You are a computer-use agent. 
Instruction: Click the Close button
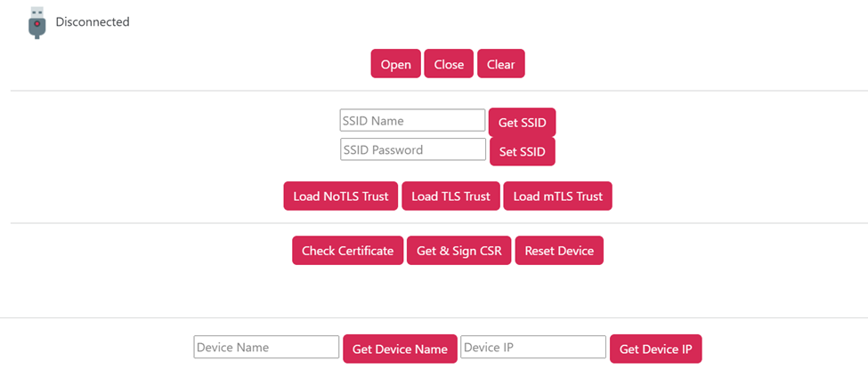[449, 64]
